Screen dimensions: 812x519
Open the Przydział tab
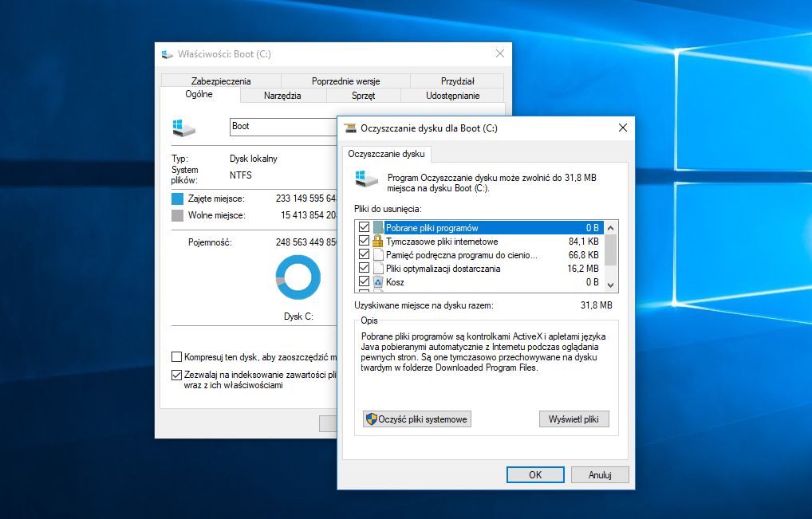(457, 81)
